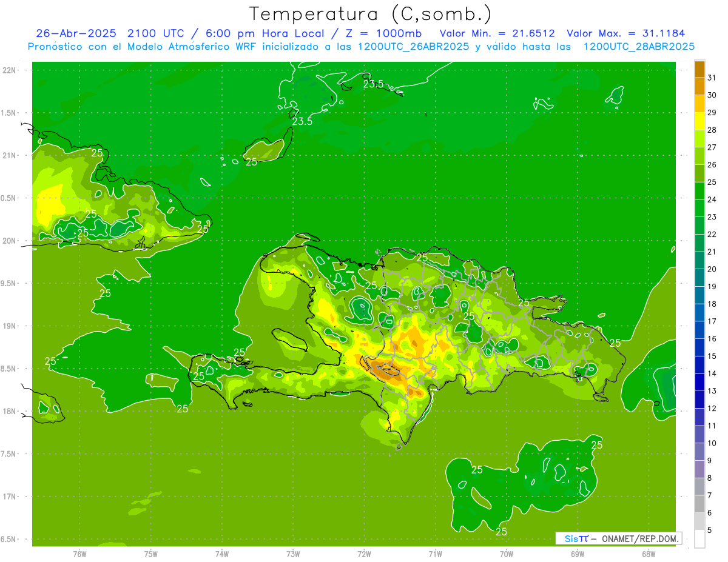Click the "19N" latitude axis label
Screen dimensions: 728x562
tap(10, 326)
